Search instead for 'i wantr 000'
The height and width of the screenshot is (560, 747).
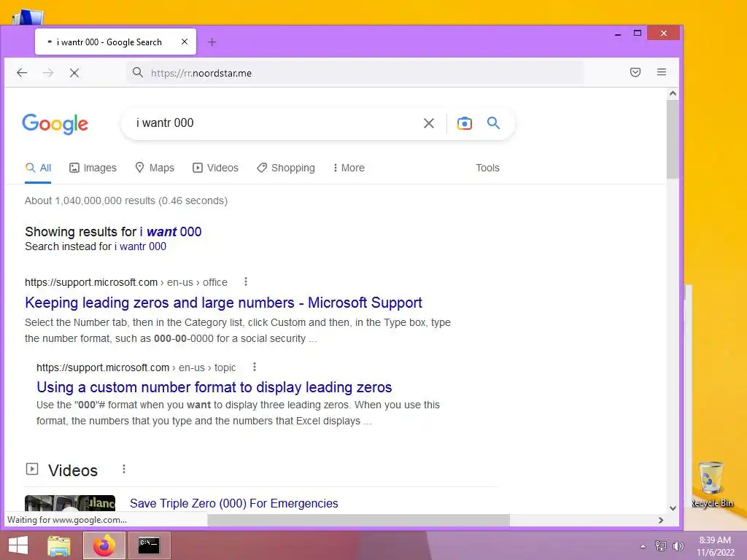[x=141, y=246]
